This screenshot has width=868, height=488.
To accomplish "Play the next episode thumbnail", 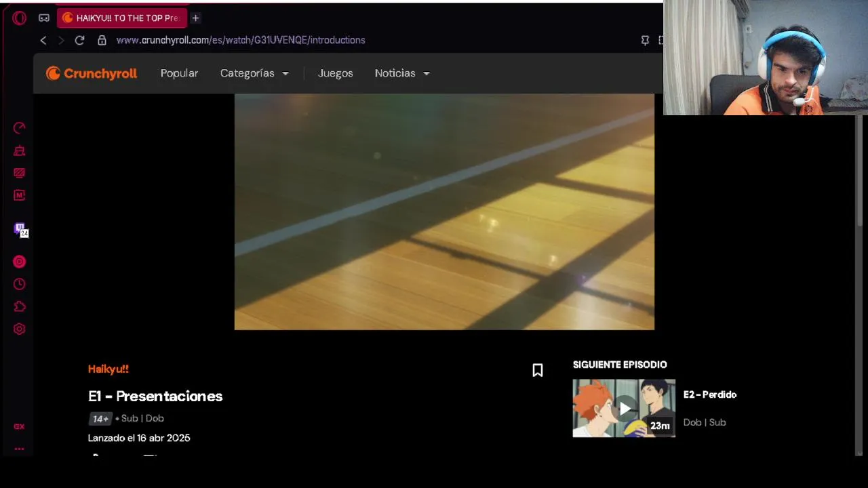I will point(624,408).
